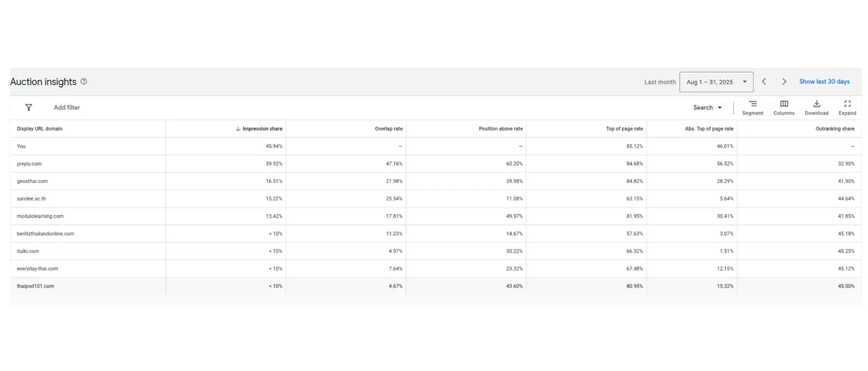Click sandee.ac.th abs. top rate 5.64%
Viewport: 868px width, 371px height.
726,199
